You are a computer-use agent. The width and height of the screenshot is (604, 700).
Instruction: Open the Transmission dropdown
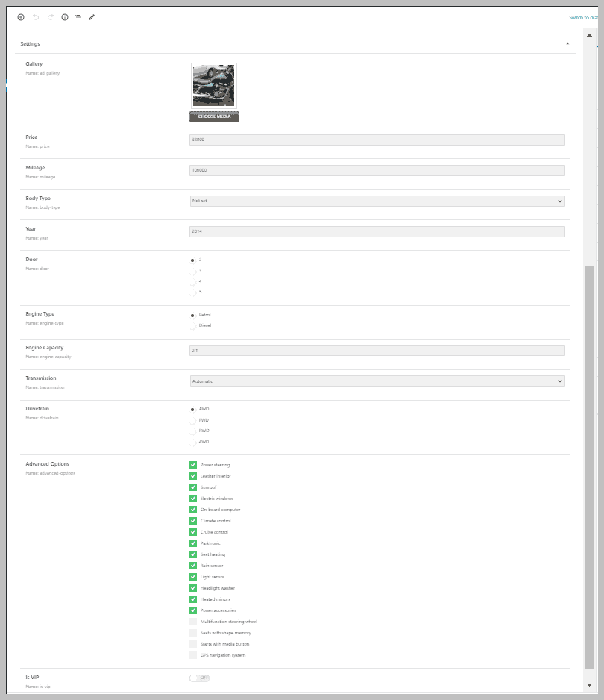[377, 381]
